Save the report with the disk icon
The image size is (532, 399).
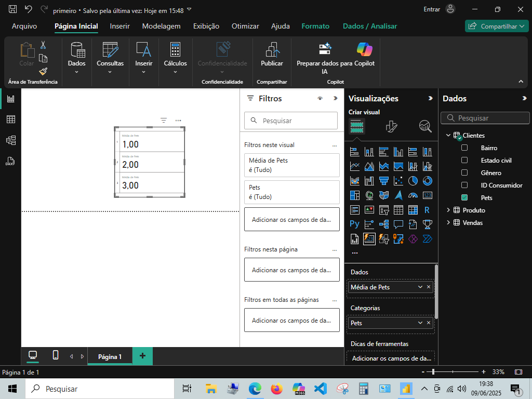click(12, 9)
